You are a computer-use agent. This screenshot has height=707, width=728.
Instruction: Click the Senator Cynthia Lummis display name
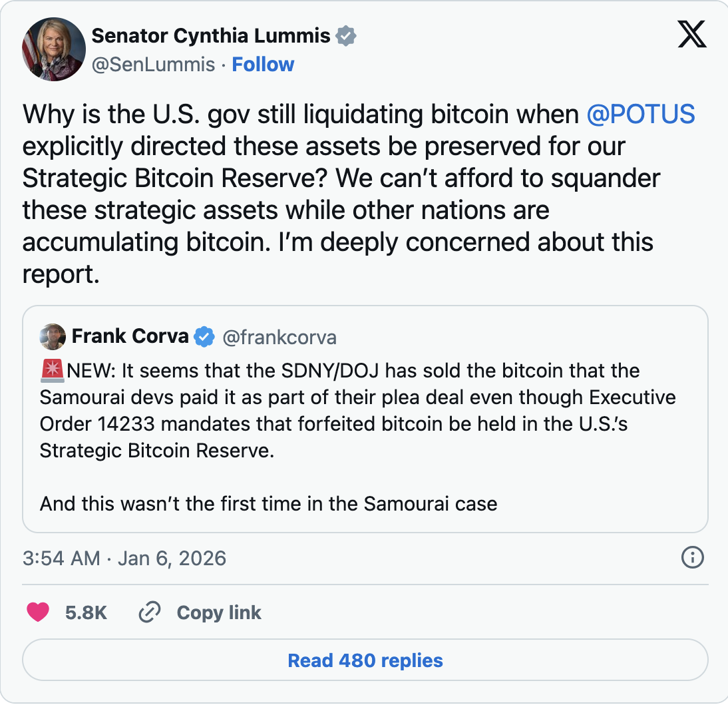(x=210, y=36)
